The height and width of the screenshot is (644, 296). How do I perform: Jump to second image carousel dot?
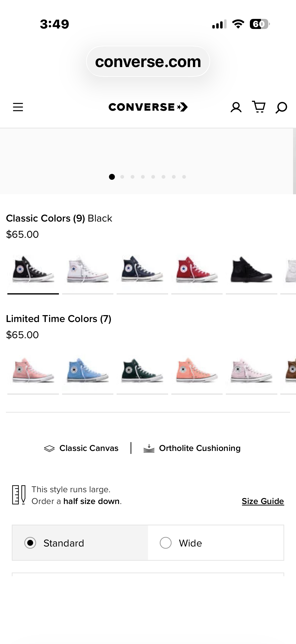pyautogui.click(x=122, y=177)
